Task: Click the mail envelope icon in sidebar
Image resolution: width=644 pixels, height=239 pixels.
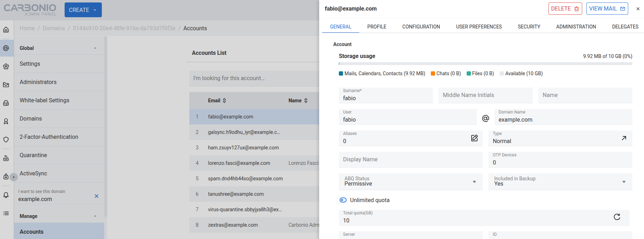Action: pyautogui.click(x=6, y=85)
